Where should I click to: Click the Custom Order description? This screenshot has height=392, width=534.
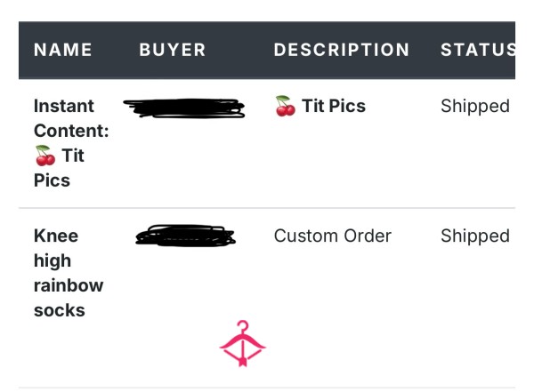[333, 236]
